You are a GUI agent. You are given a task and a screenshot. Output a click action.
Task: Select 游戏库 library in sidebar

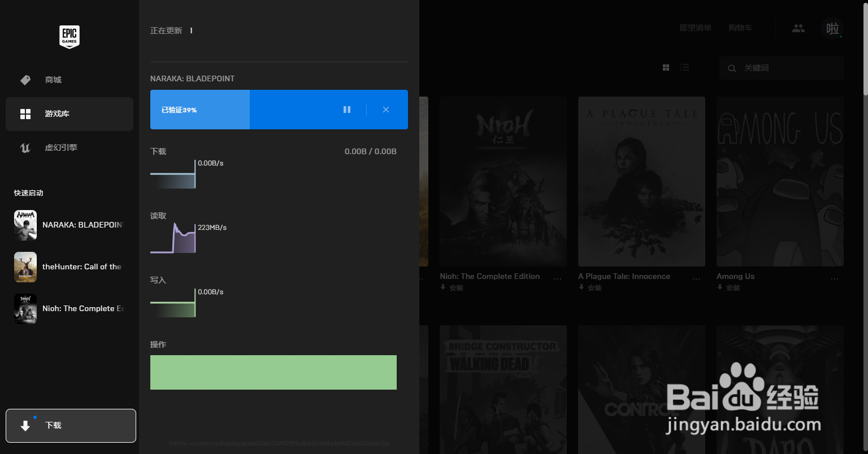(70, 114)
